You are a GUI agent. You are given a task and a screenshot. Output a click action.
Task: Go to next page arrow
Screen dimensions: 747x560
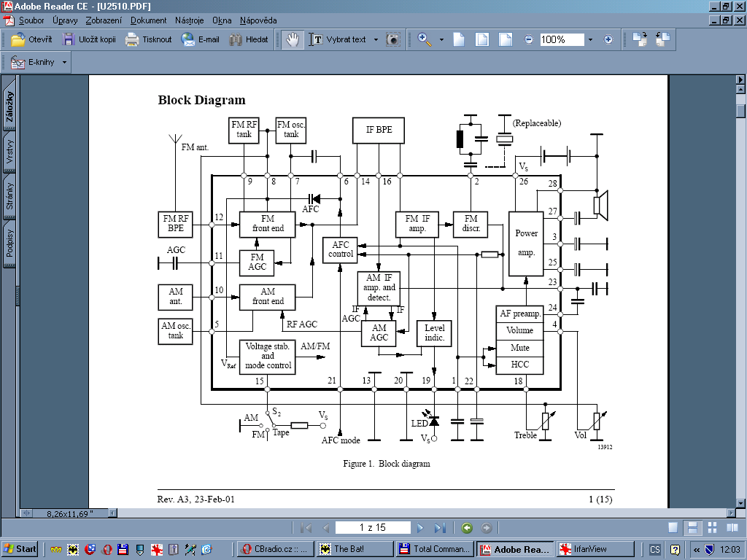(x=420, y=528)
